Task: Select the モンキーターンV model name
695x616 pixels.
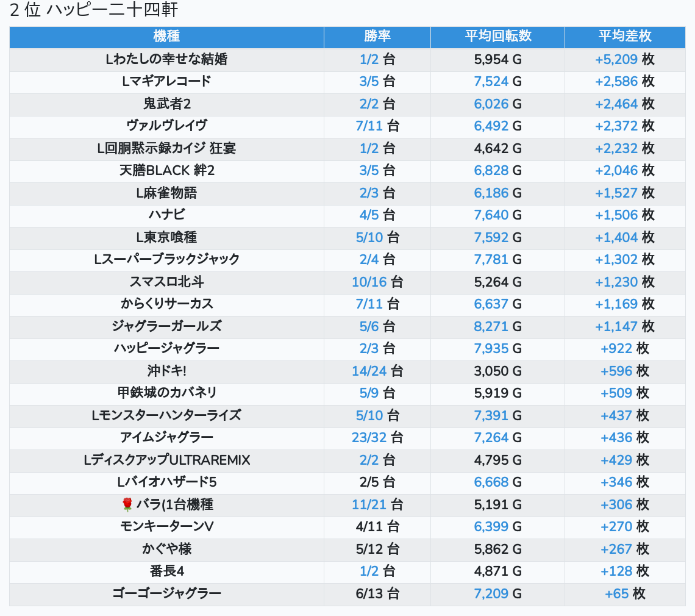Action: [166, 526]
